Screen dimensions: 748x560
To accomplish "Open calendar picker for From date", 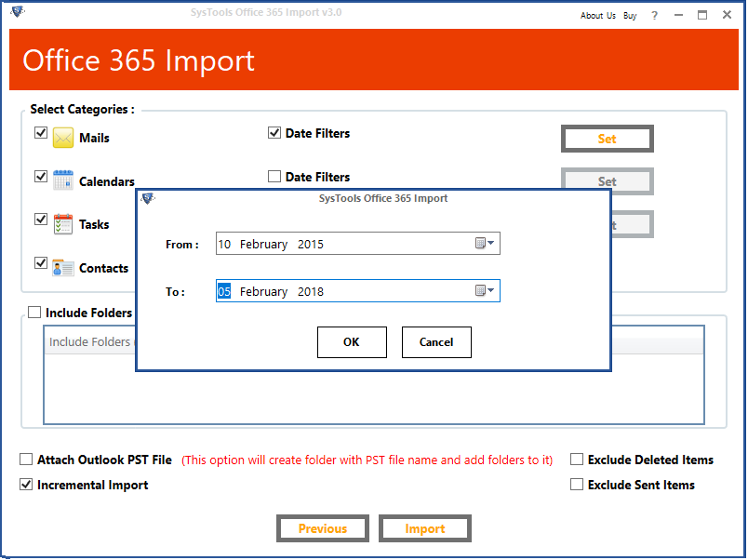I will coord(485,244).
